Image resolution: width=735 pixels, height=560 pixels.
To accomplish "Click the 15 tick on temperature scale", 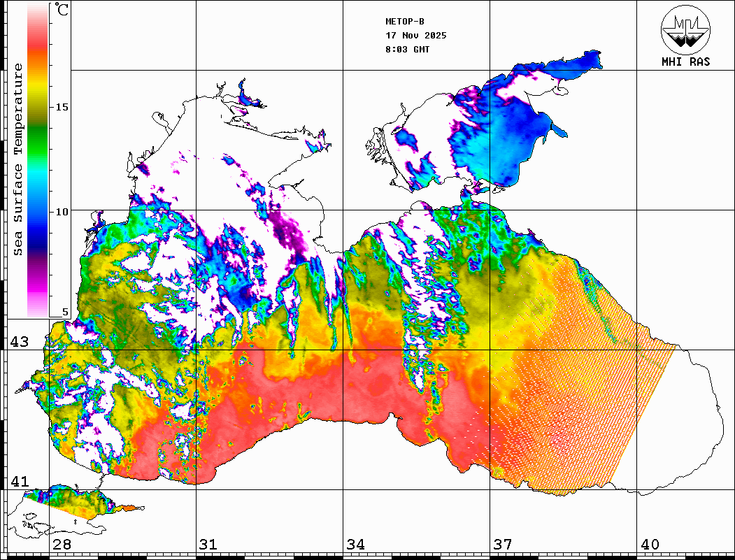I will pos(62,107).
